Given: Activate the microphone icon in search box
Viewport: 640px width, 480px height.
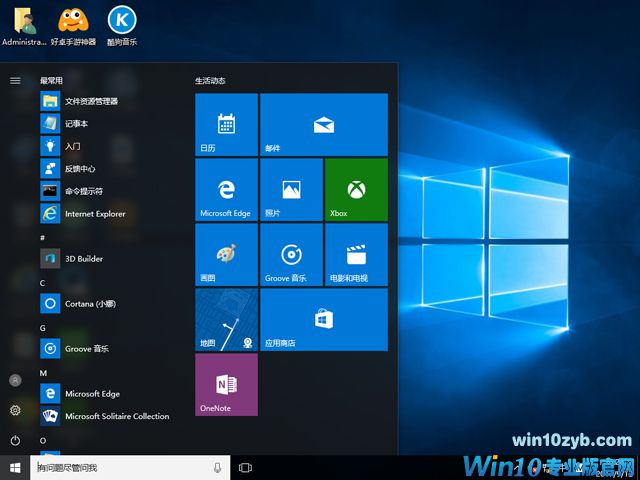Looking at the screenshot, I should tap(218, 468).
